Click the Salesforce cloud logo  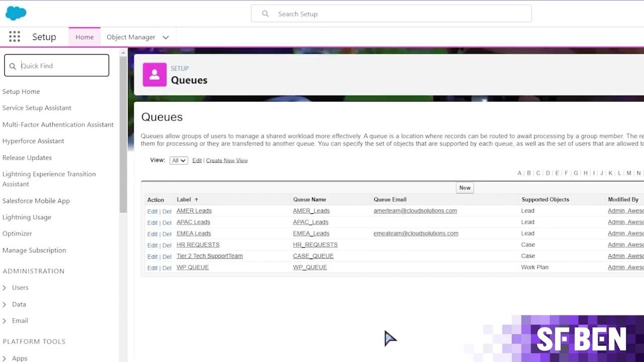coord(16,13)
